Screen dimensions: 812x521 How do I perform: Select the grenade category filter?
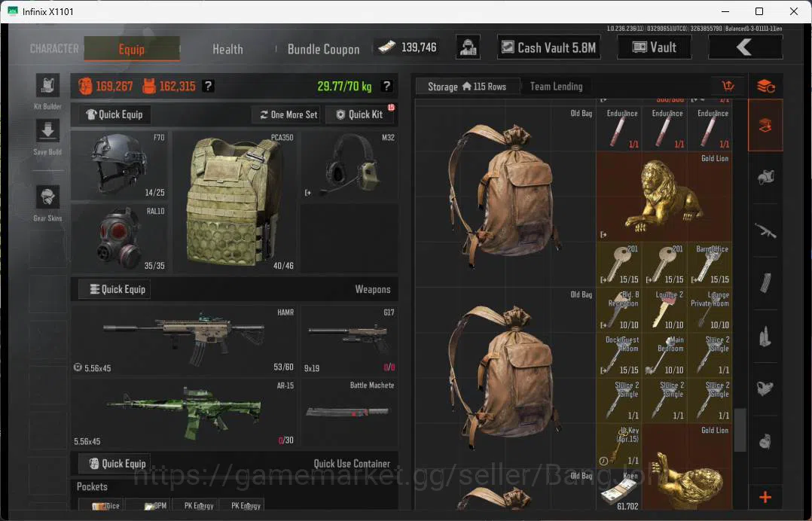point(765,441)
